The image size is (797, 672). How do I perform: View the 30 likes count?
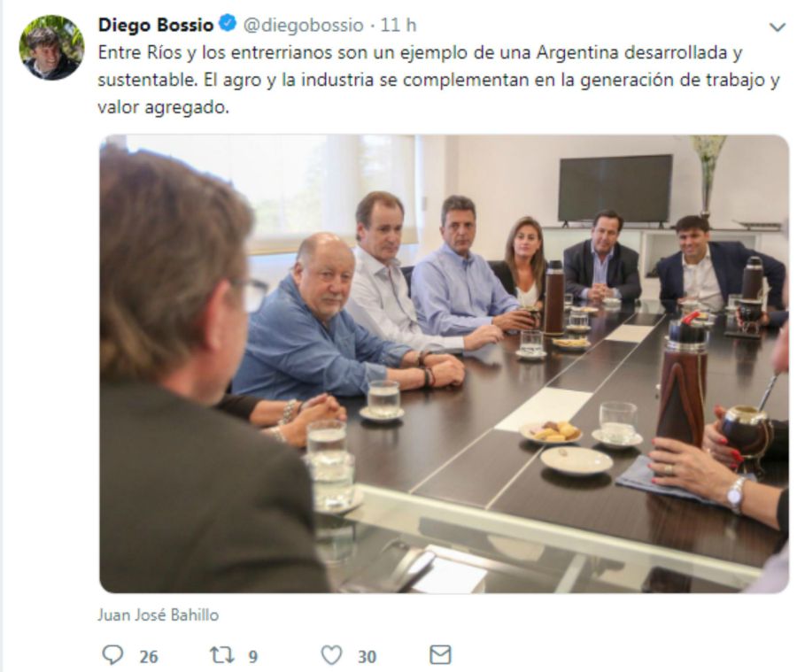click(367, 657)
